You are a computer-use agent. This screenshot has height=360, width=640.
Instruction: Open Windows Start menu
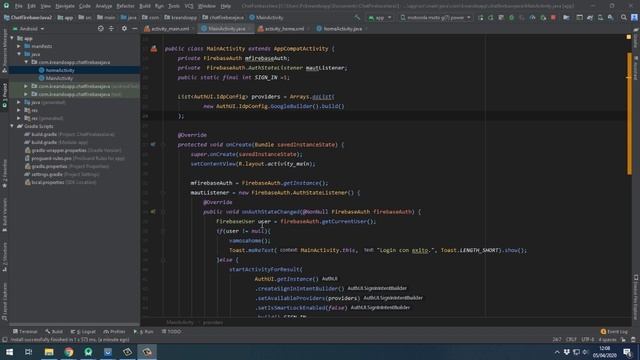pyautogui.click(x=9, y=352)
